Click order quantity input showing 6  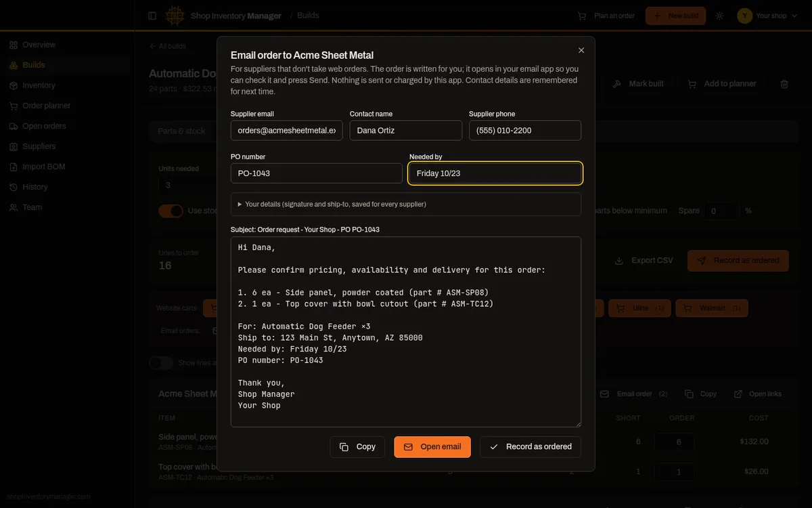point(674,442)
